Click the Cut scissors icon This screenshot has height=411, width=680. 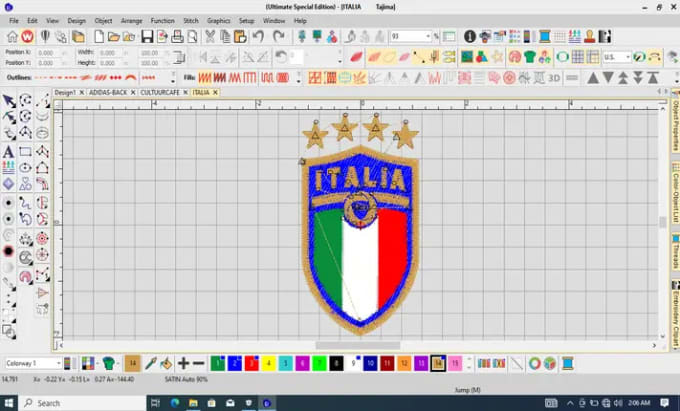pyautogui.click(x=210, y=36)
